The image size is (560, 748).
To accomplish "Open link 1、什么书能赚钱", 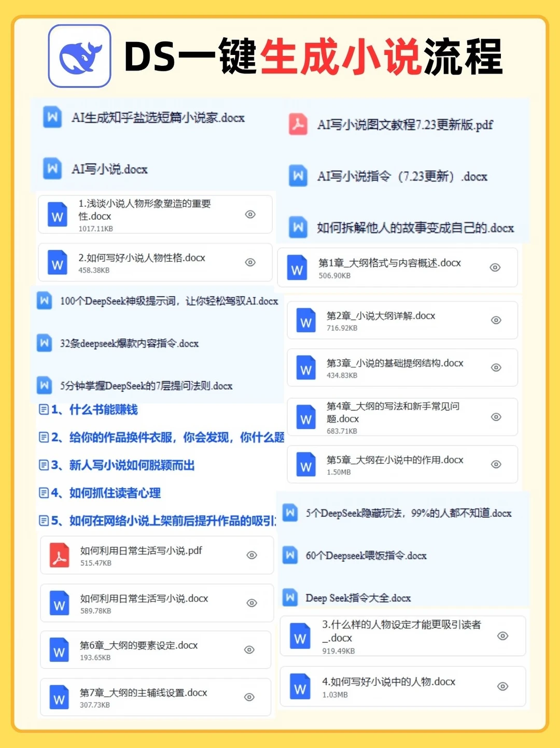I will [94, 410].
